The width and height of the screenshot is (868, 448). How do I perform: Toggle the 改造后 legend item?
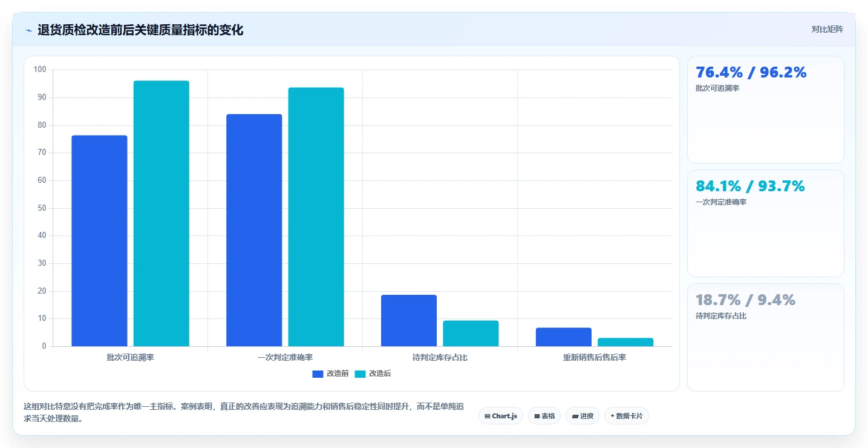tap(373, 374)
